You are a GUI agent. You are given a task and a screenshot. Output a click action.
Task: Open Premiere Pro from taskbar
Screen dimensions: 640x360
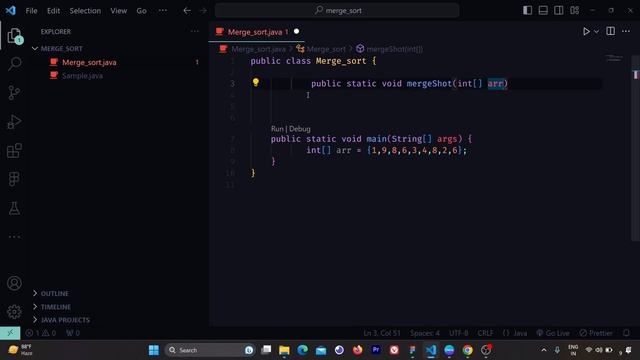click(376, 350)
